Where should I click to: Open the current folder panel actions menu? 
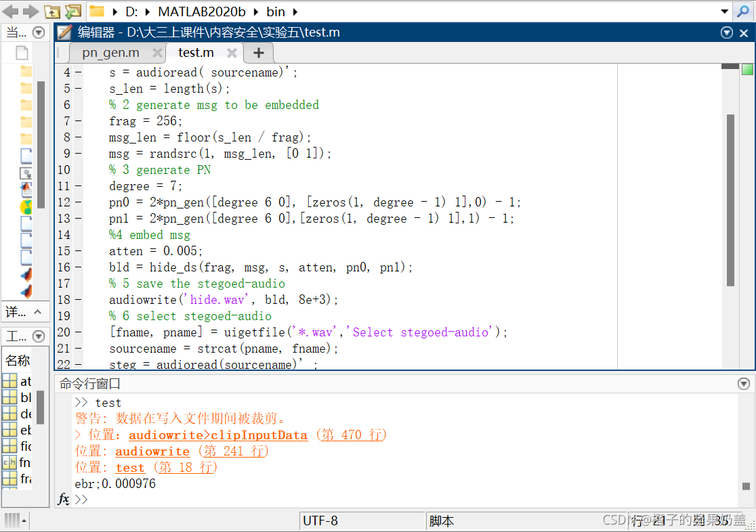pyautogui.click(x=39, y=32)
